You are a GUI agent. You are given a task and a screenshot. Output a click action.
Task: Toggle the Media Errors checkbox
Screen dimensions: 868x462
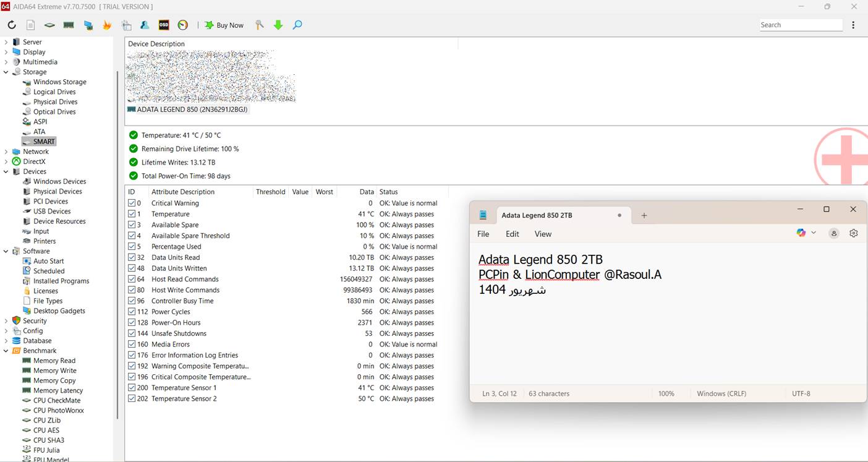[132, 344]
